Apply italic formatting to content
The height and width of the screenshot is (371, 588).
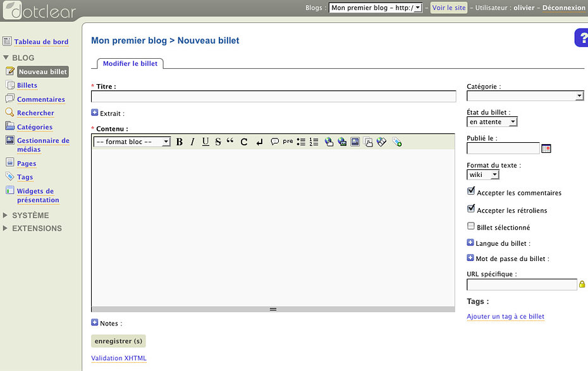click(192, 142)
